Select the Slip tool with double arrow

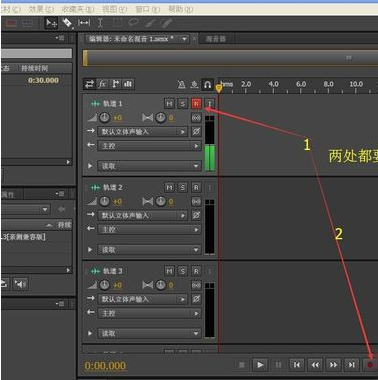tap(84, 23)
